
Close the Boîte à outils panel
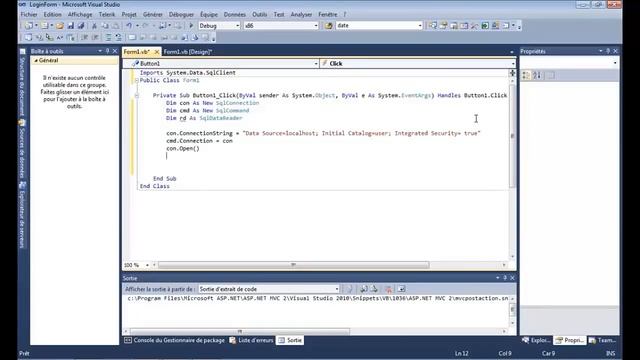[x=115, y=51]
